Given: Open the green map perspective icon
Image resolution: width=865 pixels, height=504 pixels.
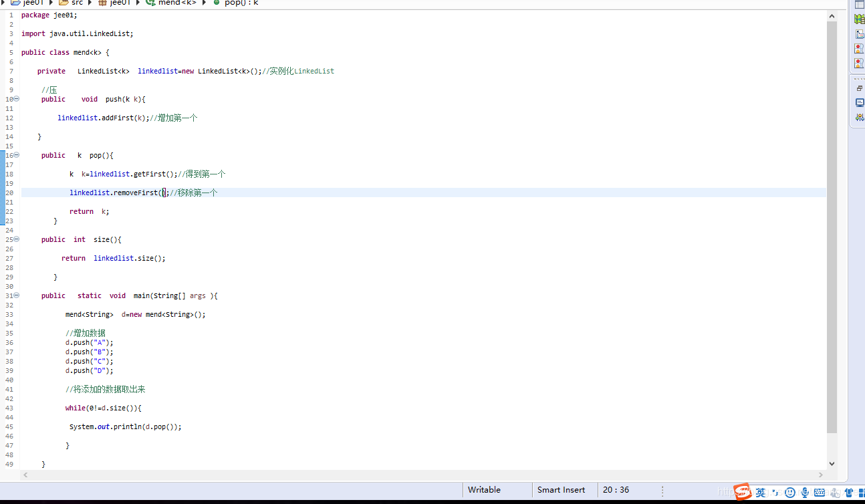Looking at the screenshot, I should point(860,20).
